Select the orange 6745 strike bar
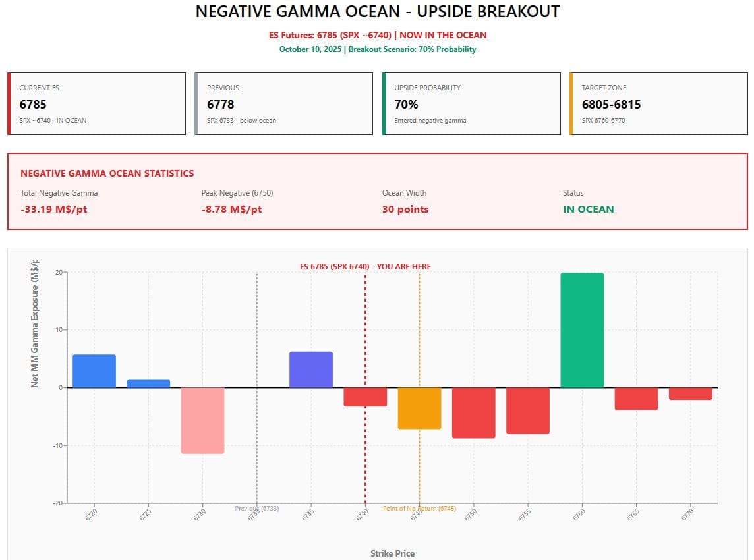754x560 pixels. 419,408
